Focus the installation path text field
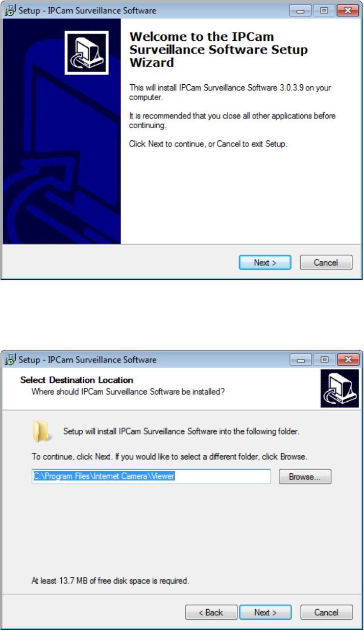 [x=151, y=476]
